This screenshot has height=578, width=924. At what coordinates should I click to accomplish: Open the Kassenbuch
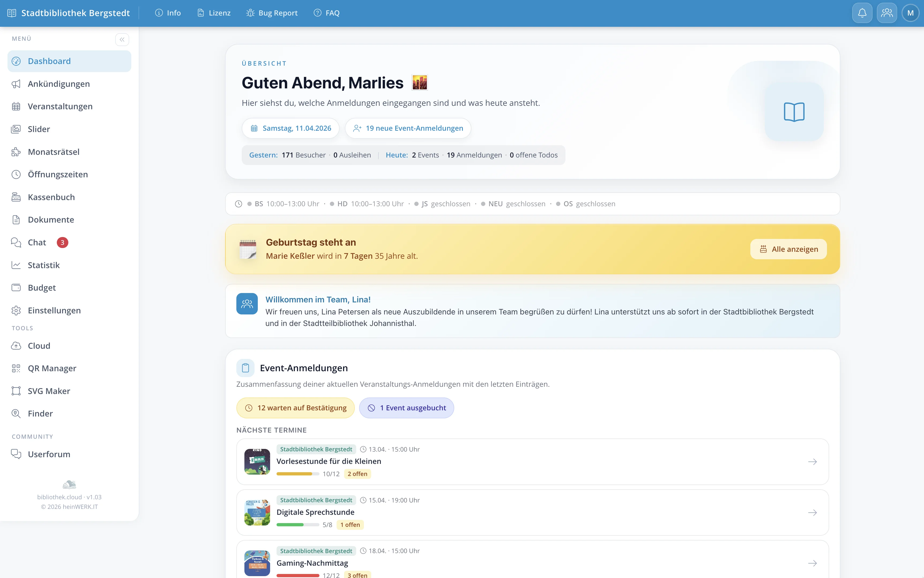point(51,197)
